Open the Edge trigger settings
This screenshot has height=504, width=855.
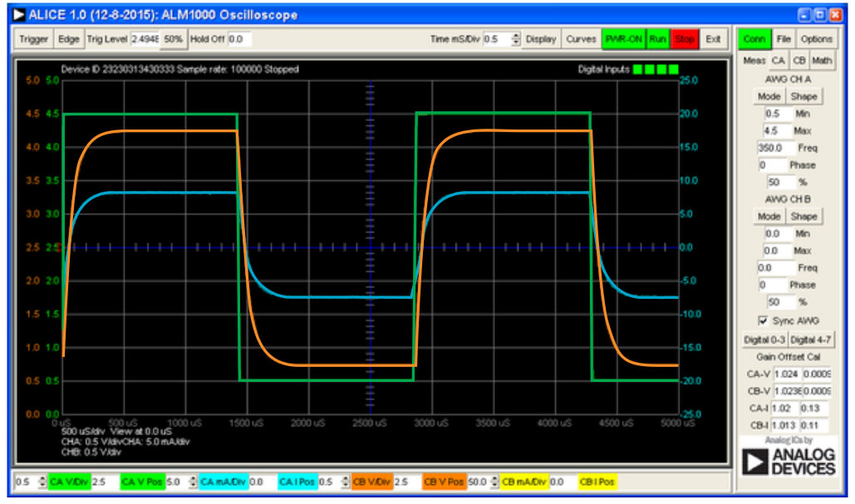[x=69, y=38]
